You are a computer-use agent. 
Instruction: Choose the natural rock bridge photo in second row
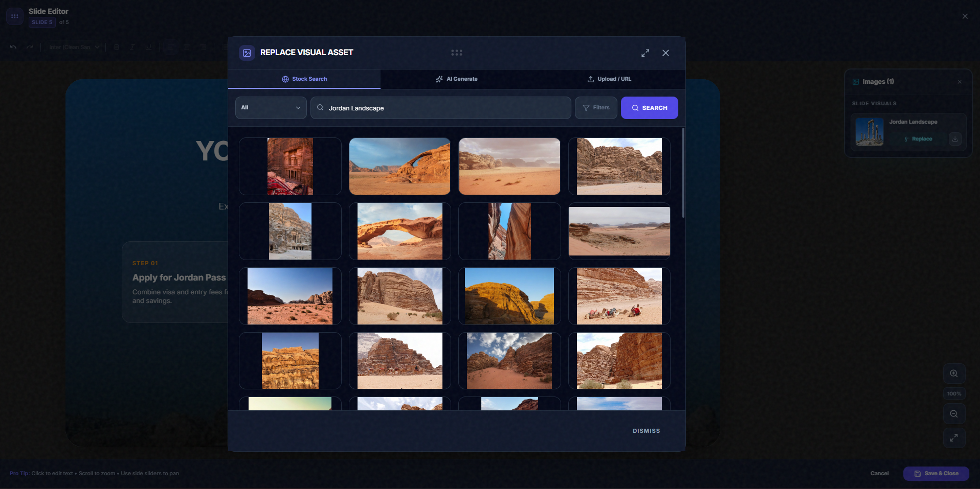(x=400, y=231)
